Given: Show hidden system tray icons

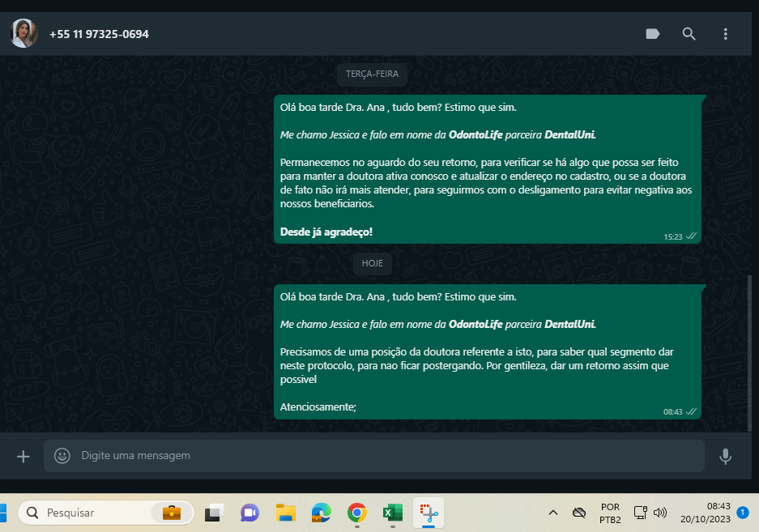Looking at the screenshot, I should [x=552, y=513].
